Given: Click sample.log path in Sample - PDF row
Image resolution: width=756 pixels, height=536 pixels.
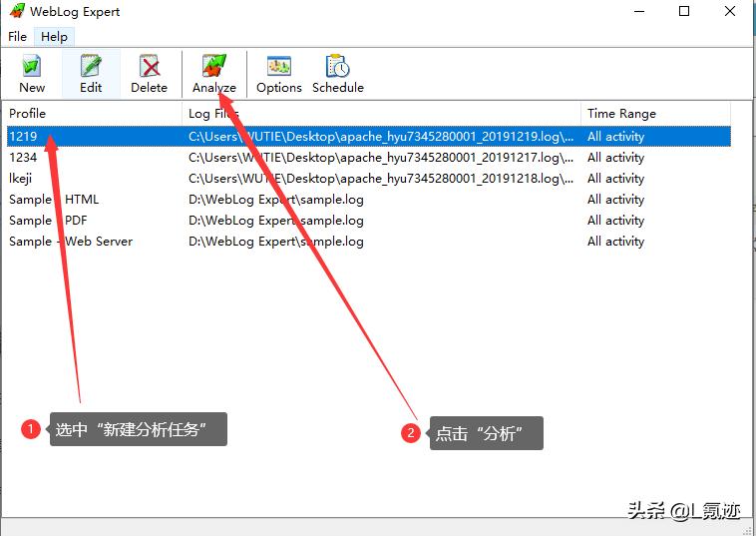Looking at the screenshot, I should point(276,221).
